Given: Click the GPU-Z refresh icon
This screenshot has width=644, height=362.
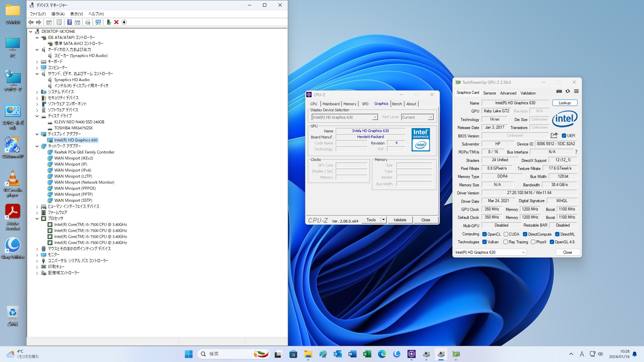Looking at the screenshot, I should (x=568, y=91).
